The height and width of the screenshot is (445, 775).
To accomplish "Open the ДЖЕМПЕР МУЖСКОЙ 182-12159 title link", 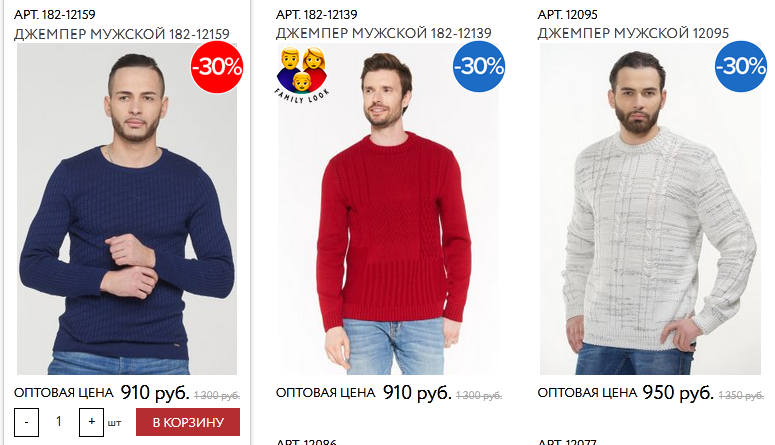I will (x=122, y=34).
